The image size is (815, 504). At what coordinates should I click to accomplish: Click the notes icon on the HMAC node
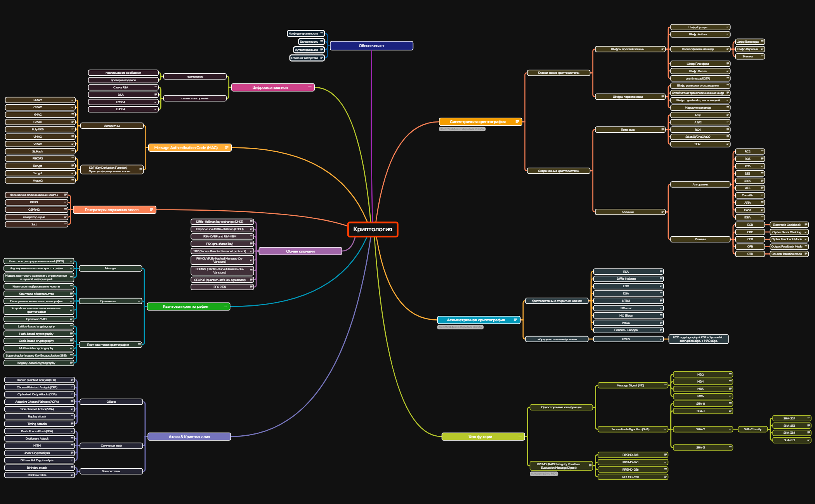point(72,100)
